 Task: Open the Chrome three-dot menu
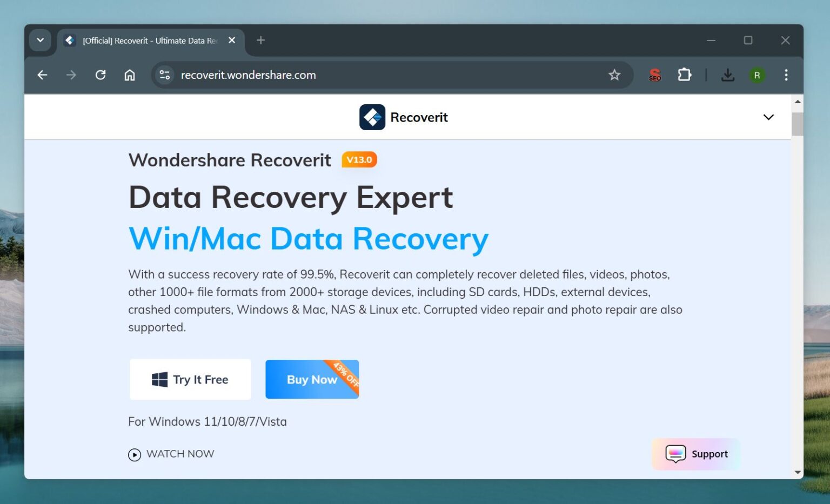point(786,75)
